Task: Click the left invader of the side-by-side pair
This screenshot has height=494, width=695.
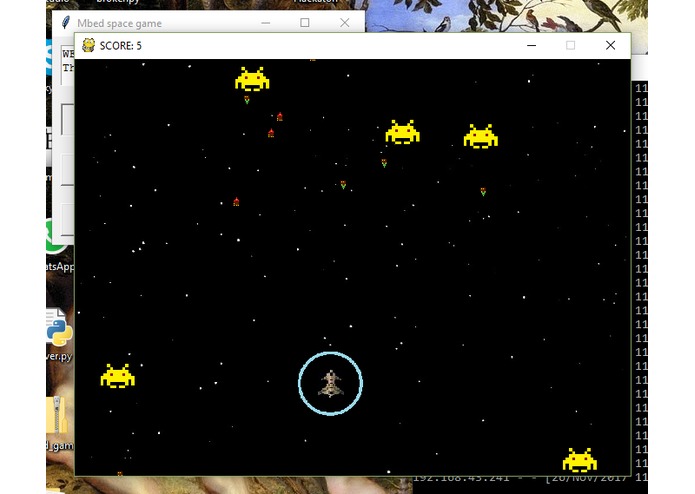Action: 402,132
